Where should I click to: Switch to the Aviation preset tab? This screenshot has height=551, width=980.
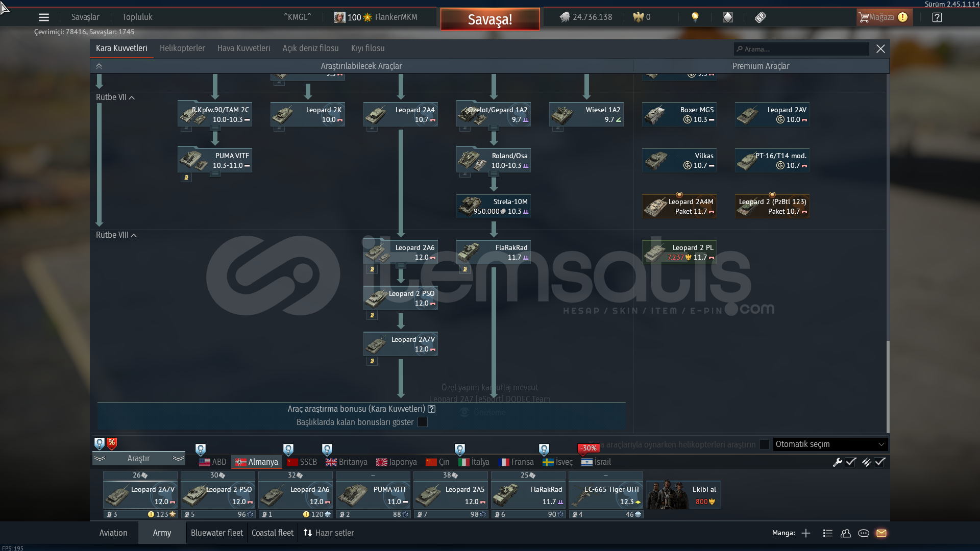pos(113,533)
